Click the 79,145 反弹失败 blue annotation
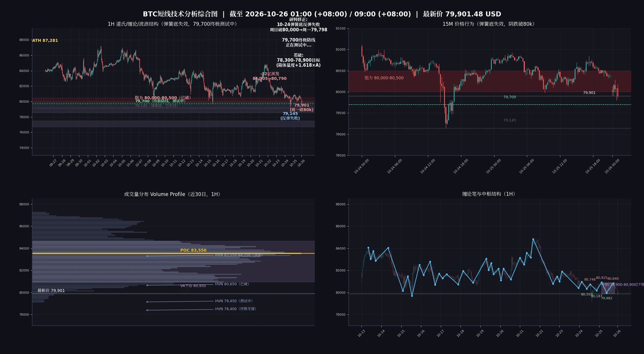This screenshot has width=644, height=354. click(x=290, y=116)
